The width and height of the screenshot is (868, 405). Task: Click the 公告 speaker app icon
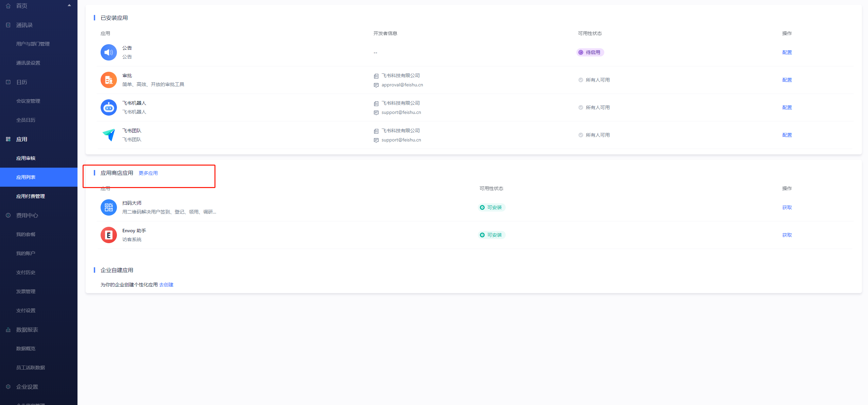point(108,52)
